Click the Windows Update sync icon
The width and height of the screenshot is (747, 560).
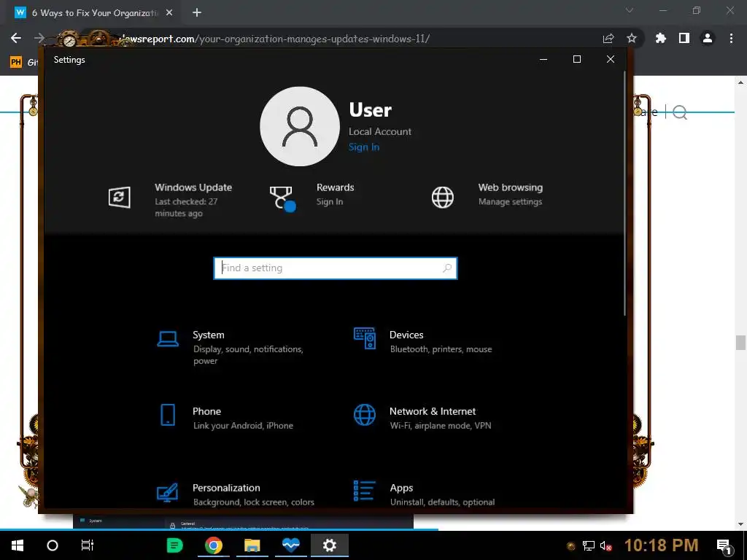click(x=119, y=197)
